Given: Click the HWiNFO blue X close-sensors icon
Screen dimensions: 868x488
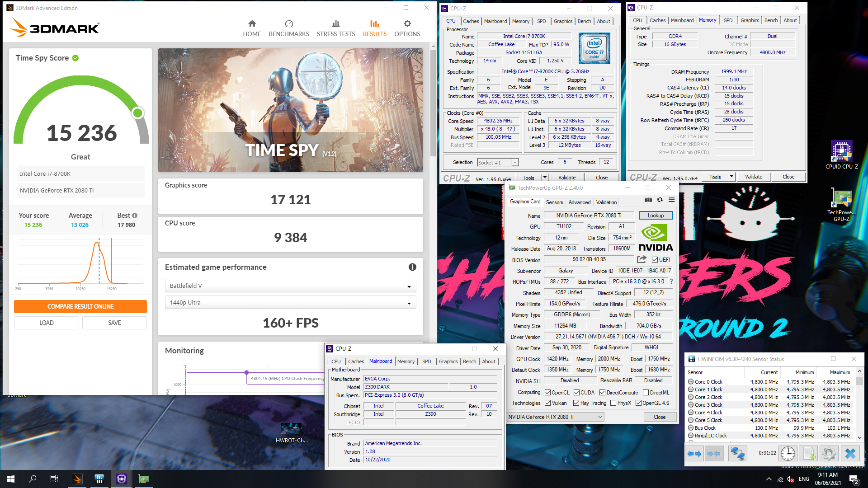Looking at the screenshot, I should pos(850,453).
